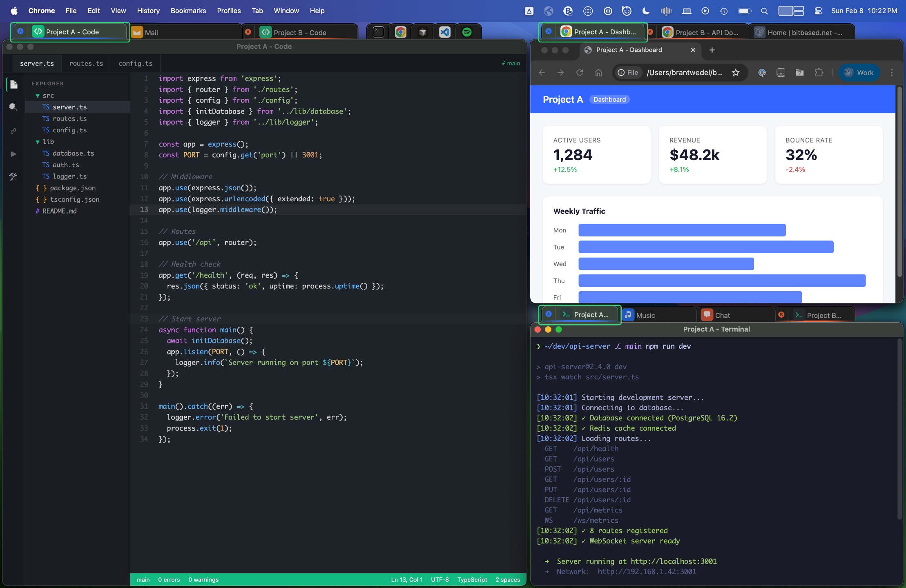Image resolution: width=906 pixels, height=588 pixels.
Task: Bookmark the dashboard page with the star icon
Action: point(736,73)
